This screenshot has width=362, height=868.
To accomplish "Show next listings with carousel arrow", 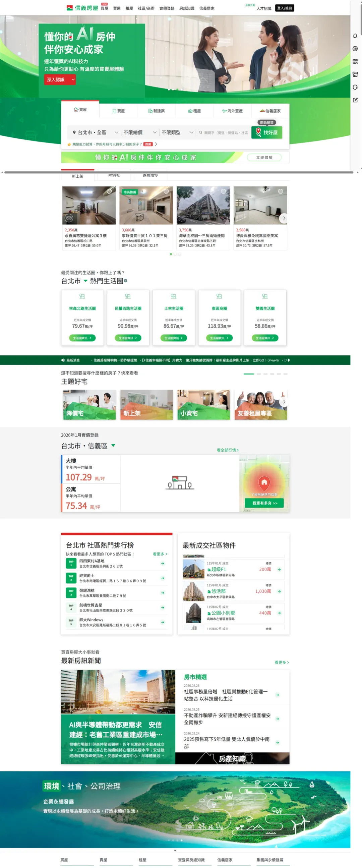I will 284,218.
